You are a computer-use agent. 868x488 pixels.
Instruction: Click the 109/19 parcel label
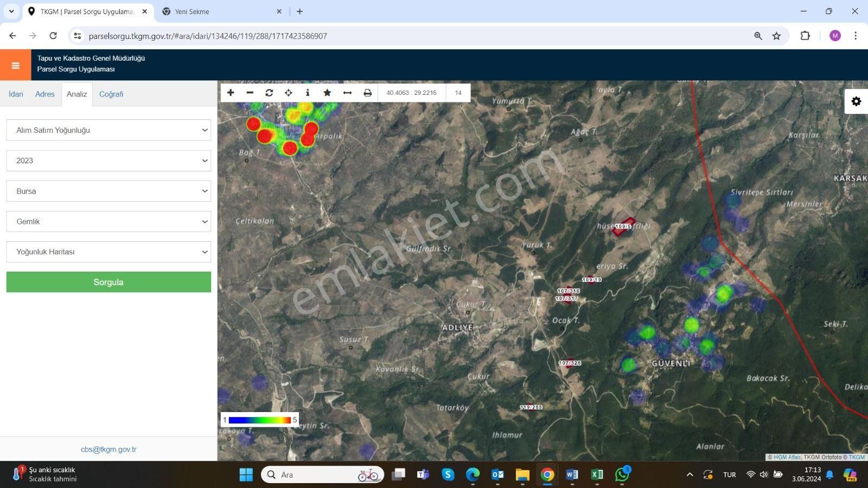click(x=591, y=280)
